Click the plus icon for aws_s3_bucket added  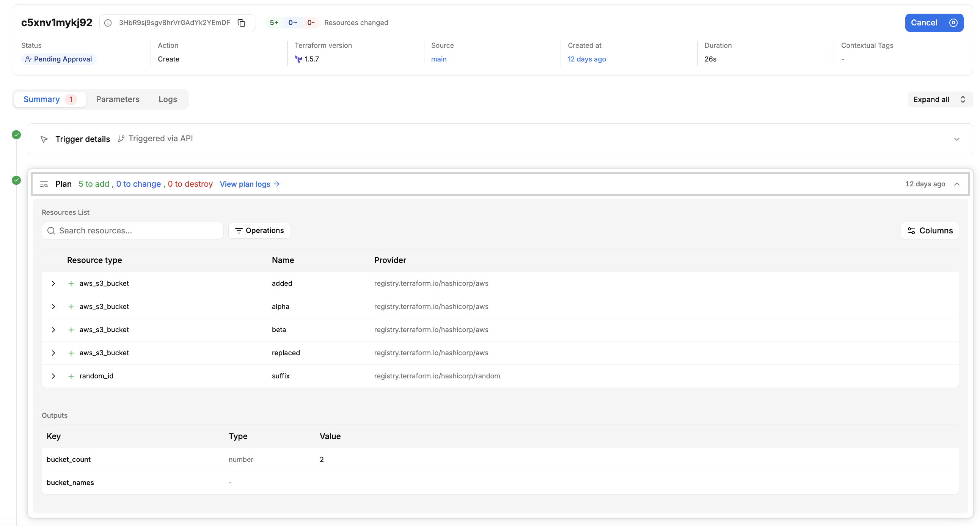pyautogui.click(x=71, y=283)
